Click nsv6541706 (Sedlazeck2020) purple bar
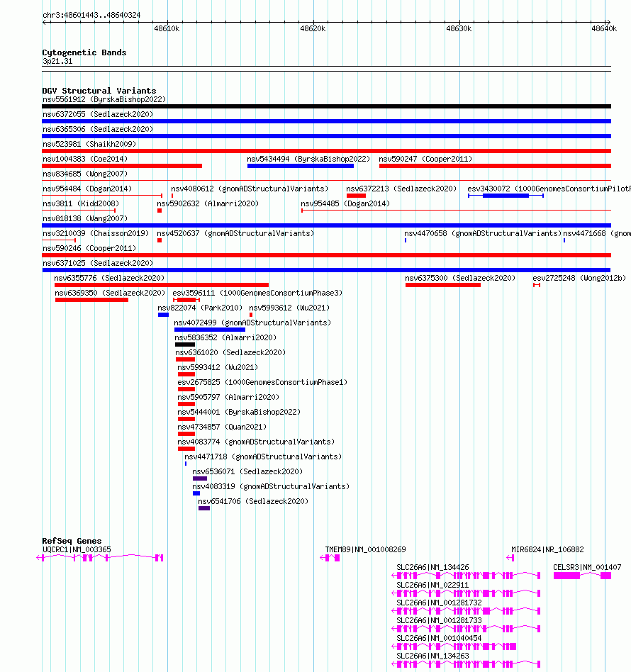This screenshot has height=672, width=631. (x=204, y=508)
